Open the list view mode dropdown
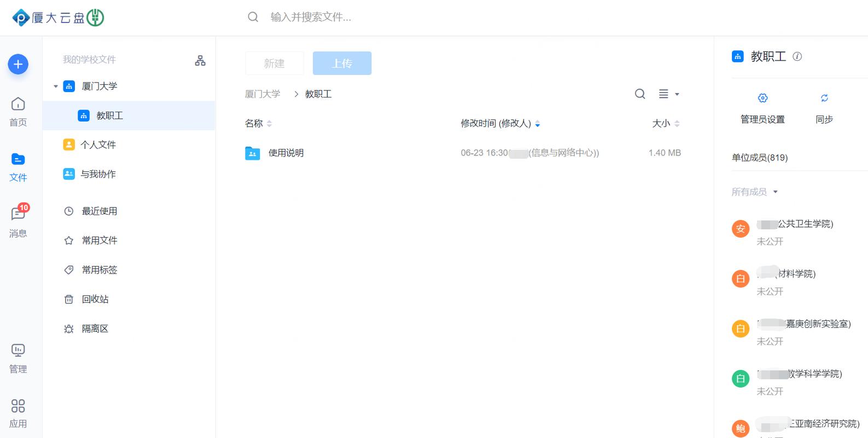The height and width of the screenshot is (438, 868). (668, 94)
